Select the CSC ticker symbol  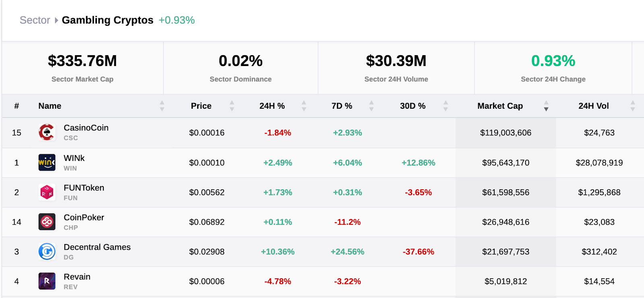pyautogui.click(x=71, y=138)
